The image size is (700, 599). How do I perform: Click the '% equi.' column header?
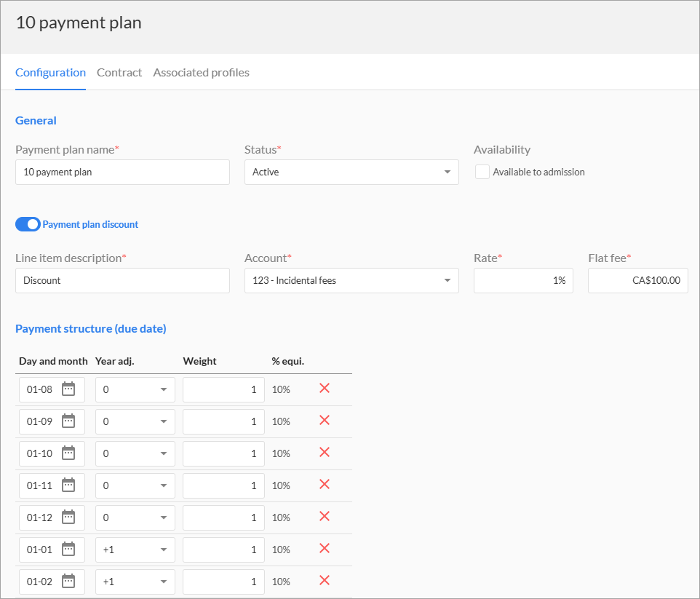tap(288, 361)
